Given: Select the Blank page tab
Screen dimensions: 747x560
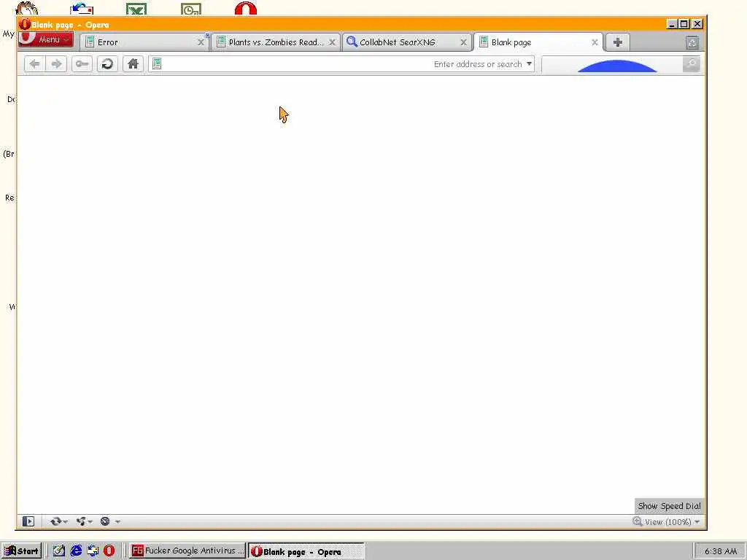Looking at the screenshot, I should 539,42.
